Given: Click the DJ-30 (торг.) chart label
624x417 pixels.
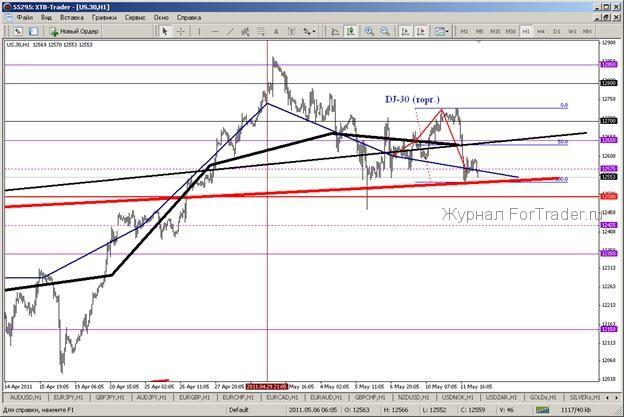Looking at the screenshot, I should click(x=412, y=99).
